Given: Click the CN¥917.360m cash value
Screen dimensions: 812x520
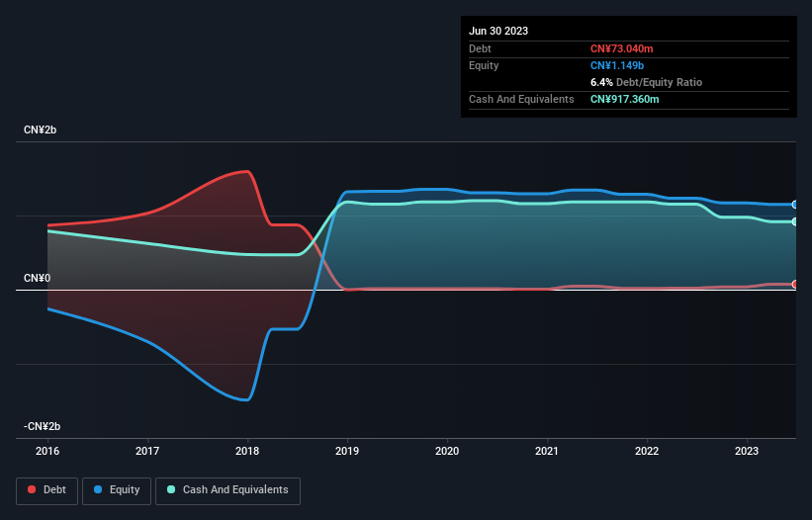Looking at the screenshot, I should point(624,99).
